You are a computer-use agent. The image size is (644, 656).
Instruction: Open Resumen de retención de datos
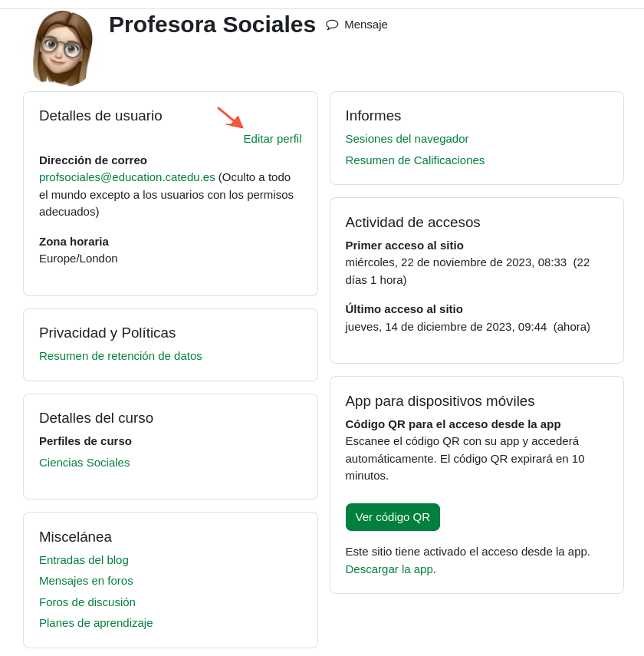120,356
